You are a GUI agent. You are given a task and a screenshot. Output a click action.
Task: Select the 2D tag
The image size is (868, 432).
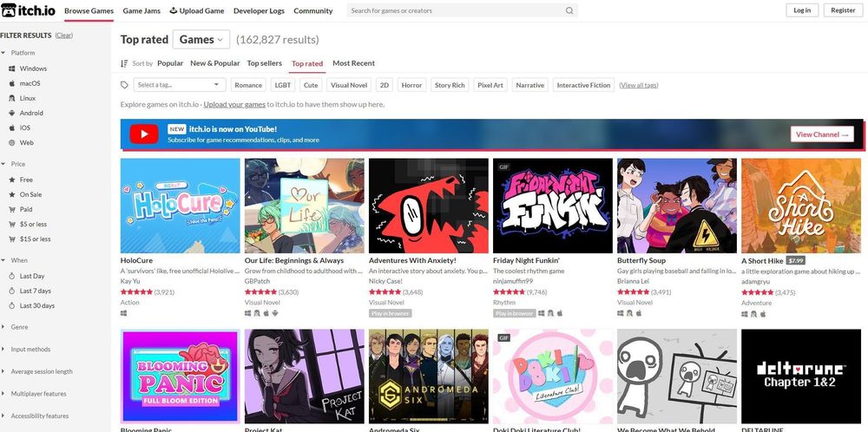(385, 85)
